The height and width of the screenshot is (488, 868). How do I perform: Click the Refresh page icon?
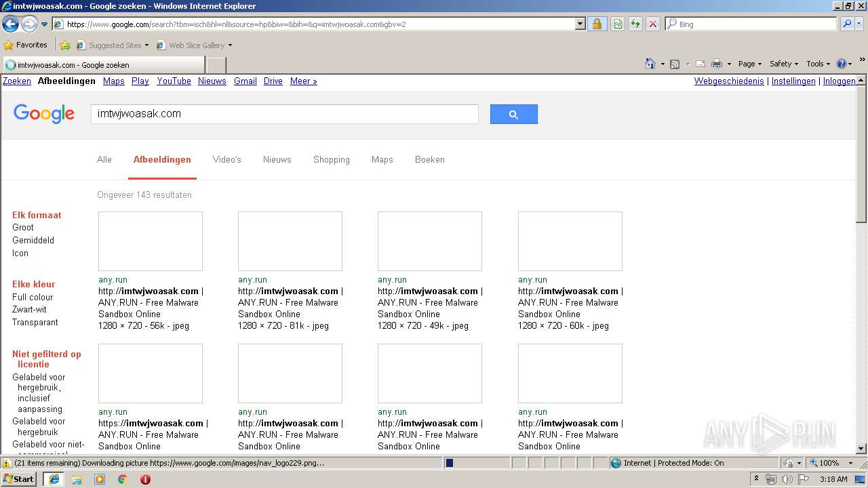(635, 24)
